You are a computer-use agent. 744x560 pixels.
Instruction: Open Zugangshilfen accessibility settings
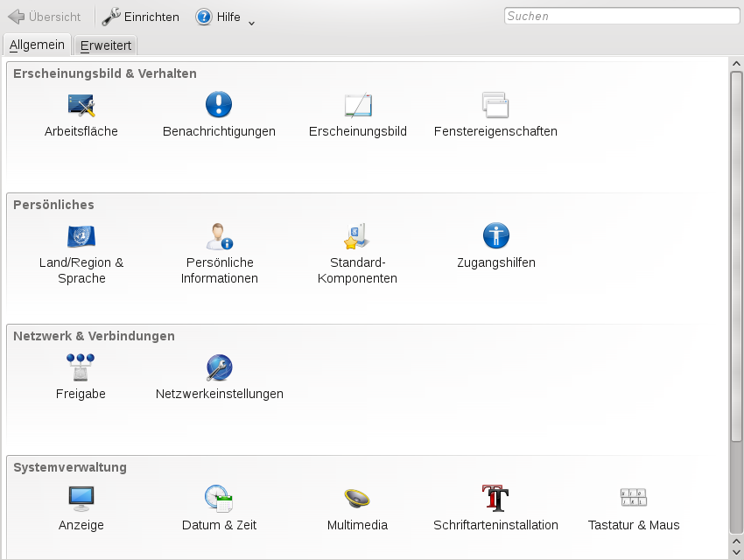pos(495,237)
